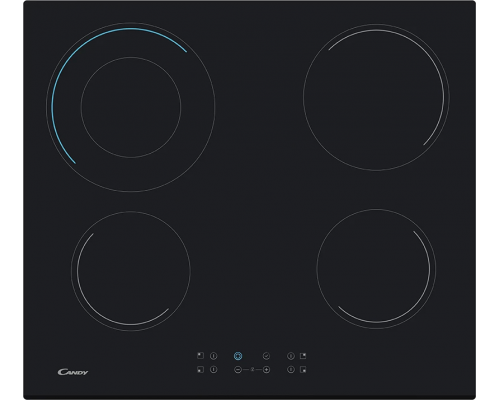Tap the plus button to raise heat

(266, 369)
